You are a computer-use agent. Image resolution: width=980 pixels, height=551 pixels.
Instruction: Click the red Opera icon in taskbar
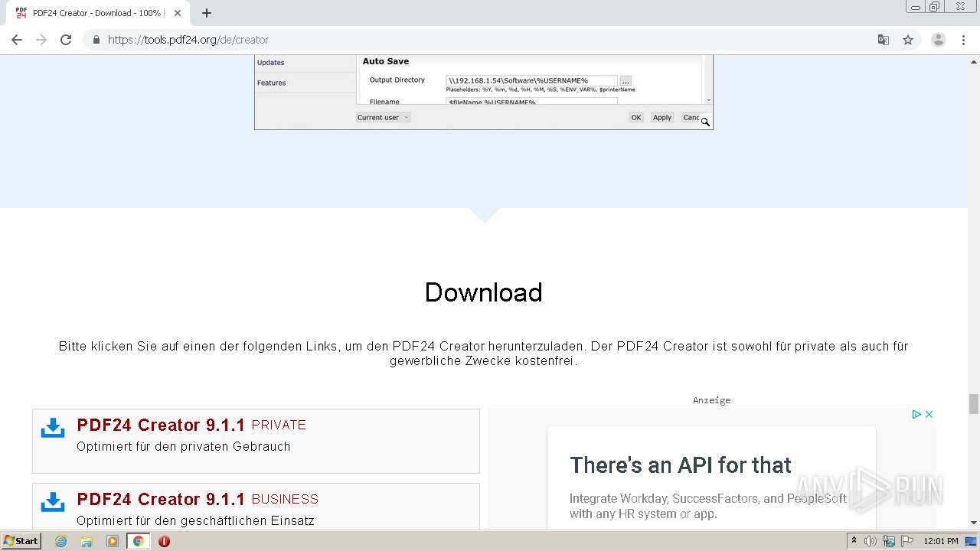coord(164,541)
